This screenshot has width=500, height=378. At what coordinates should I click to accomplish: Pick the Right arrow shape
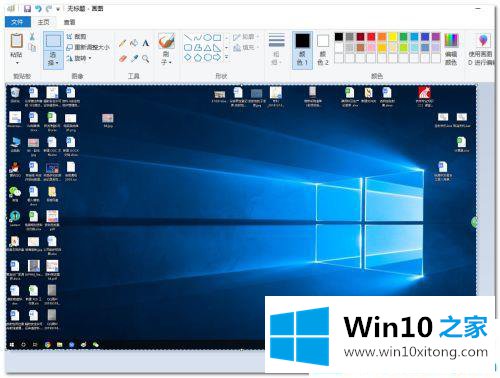(x=217, y=57)
